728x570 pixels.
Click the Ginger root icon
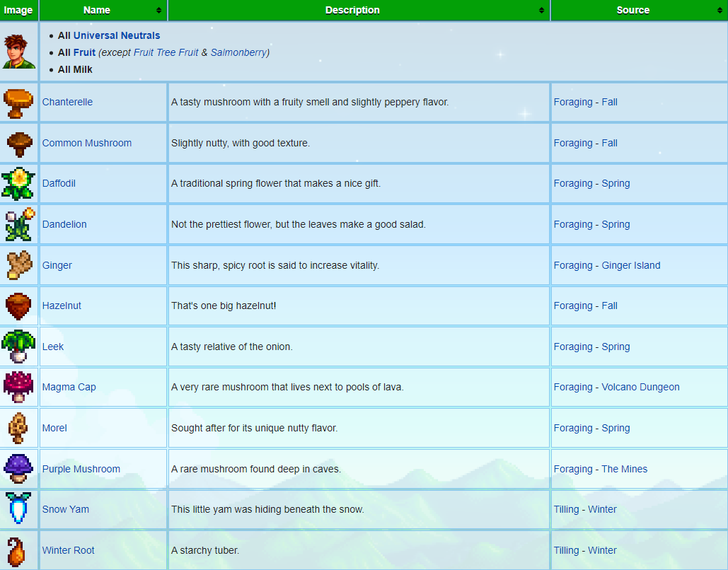[x=18, y=265]
